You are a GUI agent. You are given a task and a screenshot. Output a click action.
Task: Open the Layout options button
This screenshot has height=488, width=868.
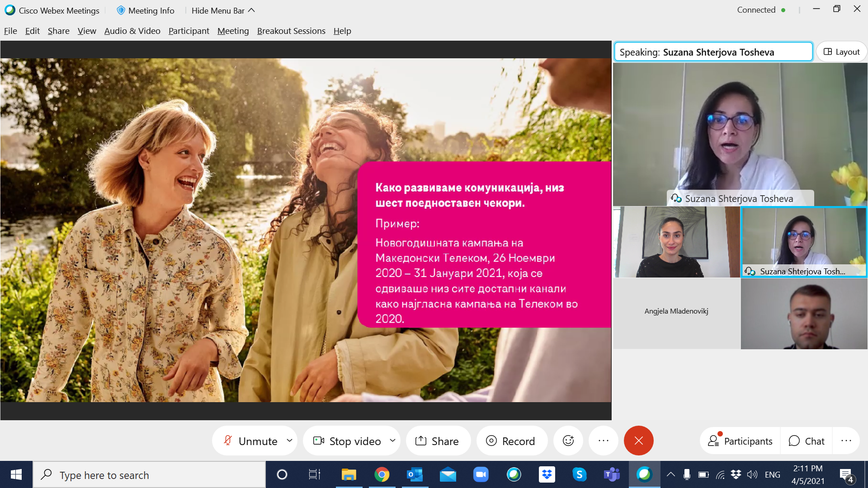point(841,52)
